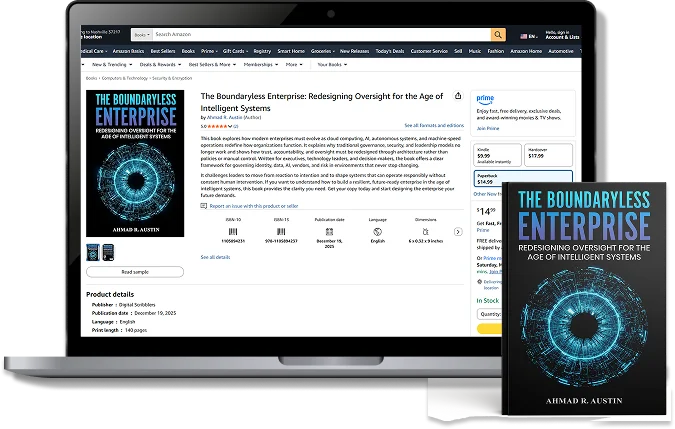Image resolution: width=675 pixels, height=429 pixels.
Task: Click the five-star rating
Action: [x=217, y=126]
